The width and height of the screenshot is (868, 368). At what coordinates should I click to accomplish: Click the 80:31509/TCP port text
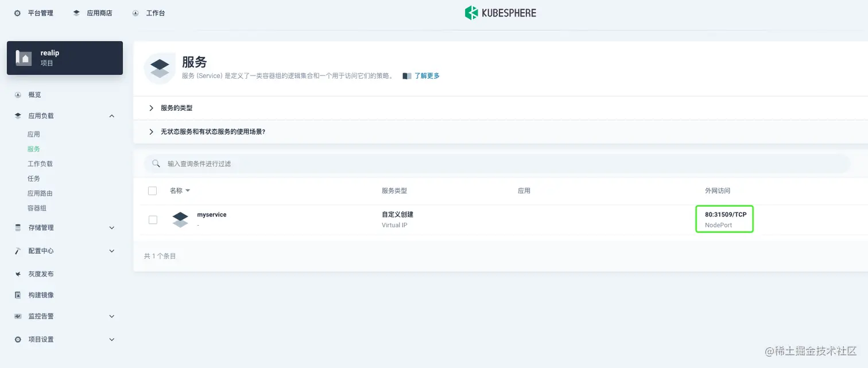pos(726,214)
